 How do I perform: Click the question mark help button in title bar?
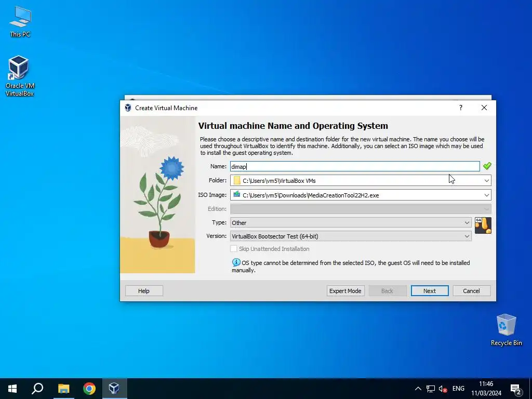[x=460, y=108]
